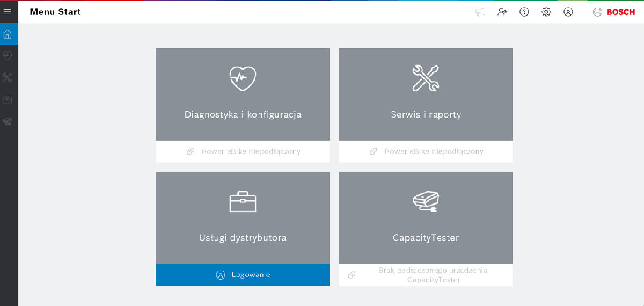Open settings with the gear icon
The image size is (644, 306).
(546, 12)
